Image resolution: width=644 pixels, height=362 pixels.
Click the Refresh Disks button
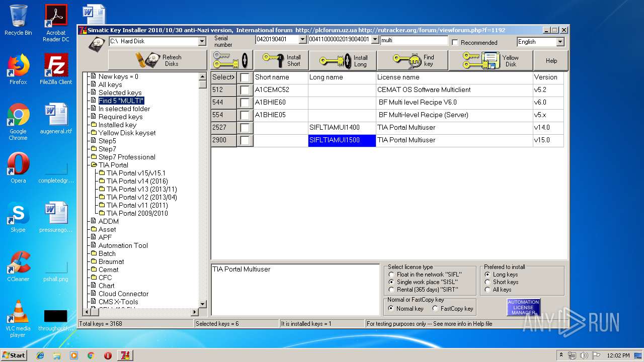point(157,60)
